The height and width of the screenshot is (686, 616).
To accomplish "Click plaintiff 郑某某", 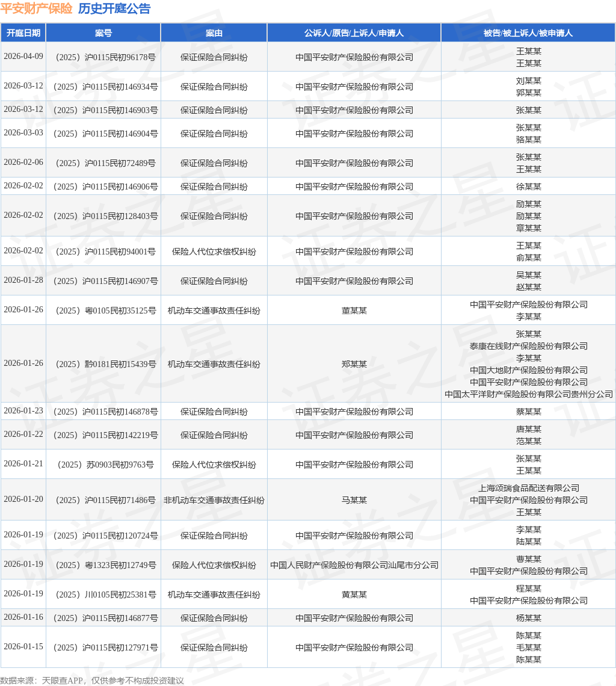I will point(354,364).
